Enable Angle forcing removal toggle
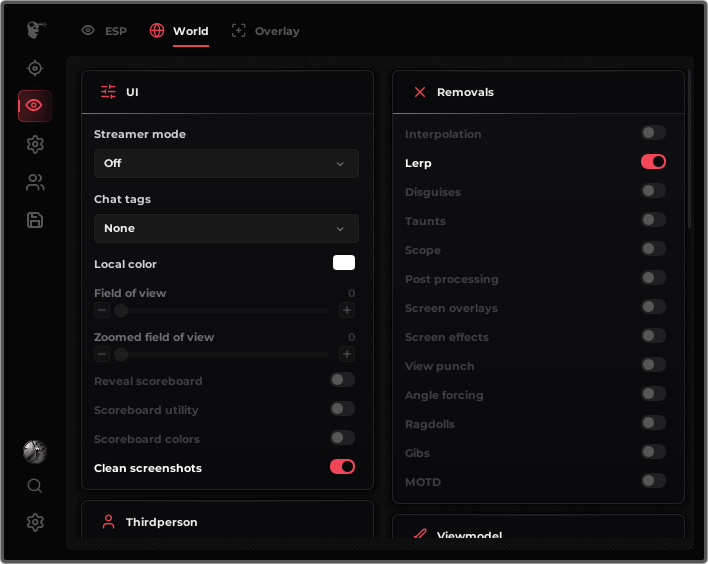Viewport: 708px width, 564px height. coord(653,394)
